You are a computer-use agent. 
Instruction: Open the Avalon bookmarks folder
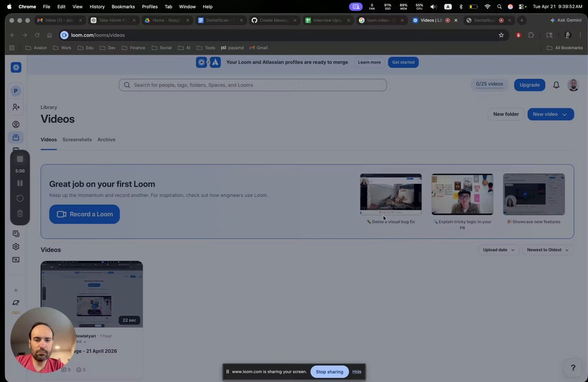[36, 48]
